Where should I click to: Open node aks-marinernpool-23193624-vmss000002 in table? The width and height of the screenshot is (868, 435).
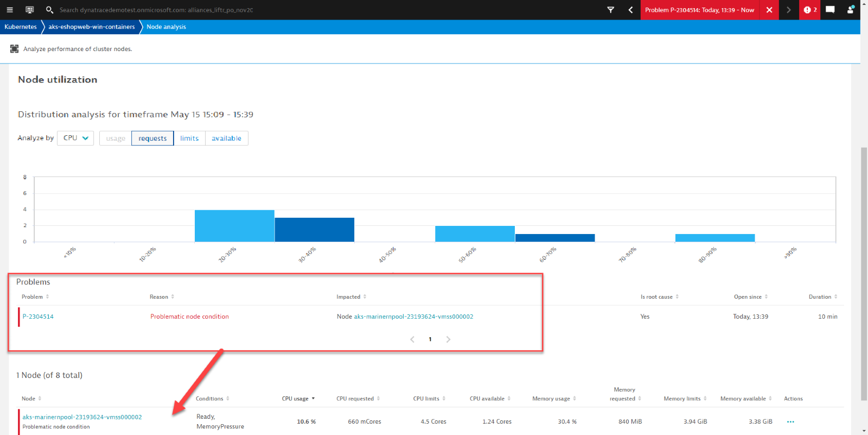82,417
